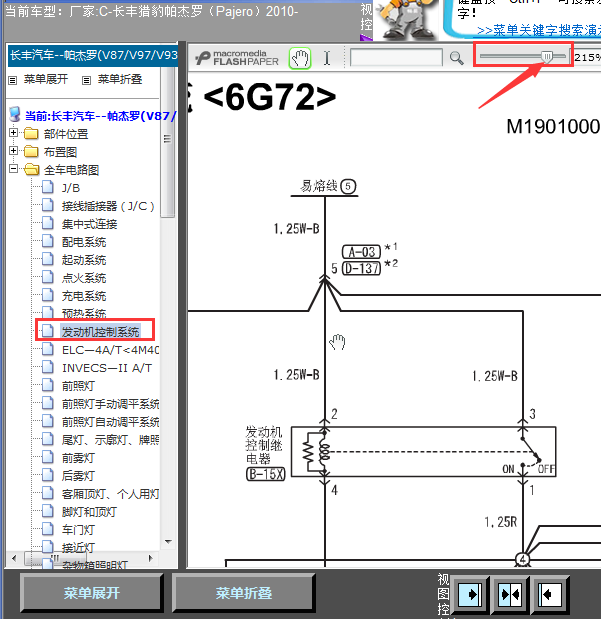The height and width of the screenshot is (619, 601).
Task: Click the view control center-split icon
Action: pos(510,594)
